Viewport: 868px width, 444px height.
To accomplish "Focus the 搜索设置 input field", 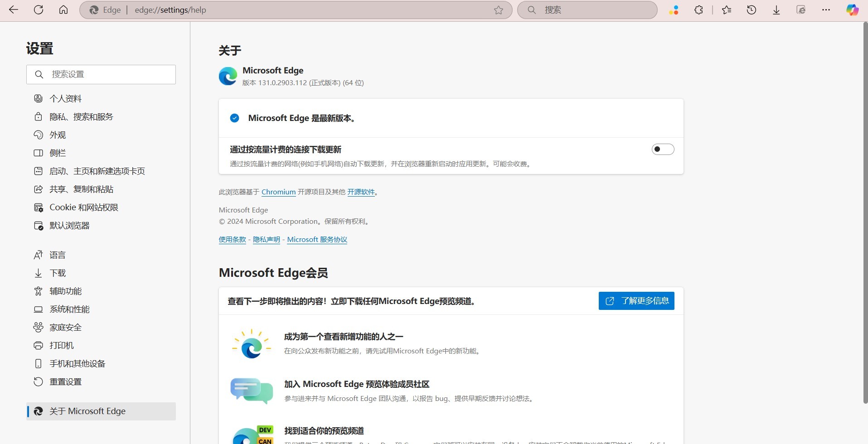I will coord(101,74).
